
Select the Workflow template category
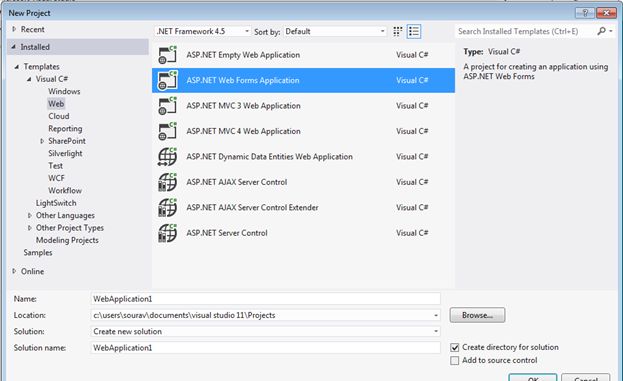pyautogui.click(x=65, y=190)
